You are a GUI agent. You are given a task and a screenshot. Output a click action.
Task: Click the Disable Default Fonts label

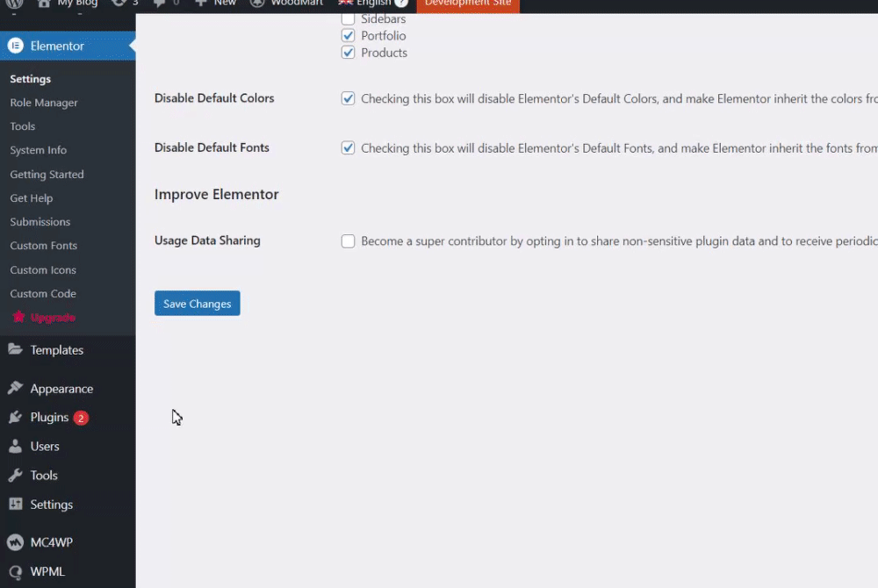point(212,147)
